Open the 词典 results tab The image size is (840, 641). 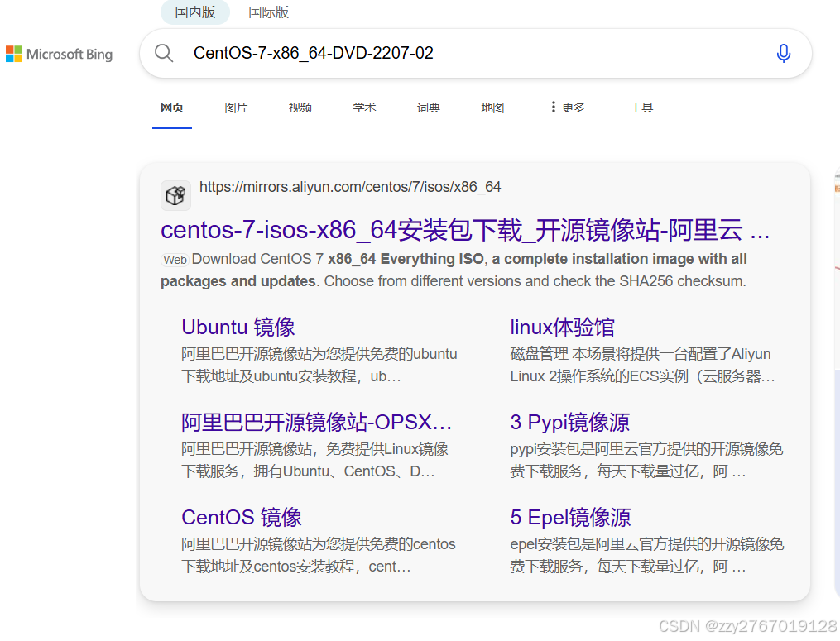[429, 108]
